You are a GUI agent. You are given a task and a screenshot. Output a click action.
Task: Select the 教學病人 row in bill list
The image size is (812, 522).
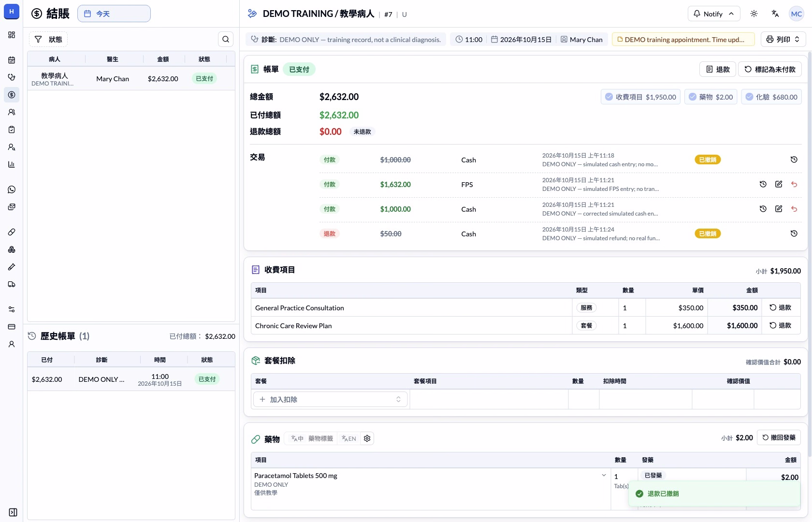tap(131, 79)
